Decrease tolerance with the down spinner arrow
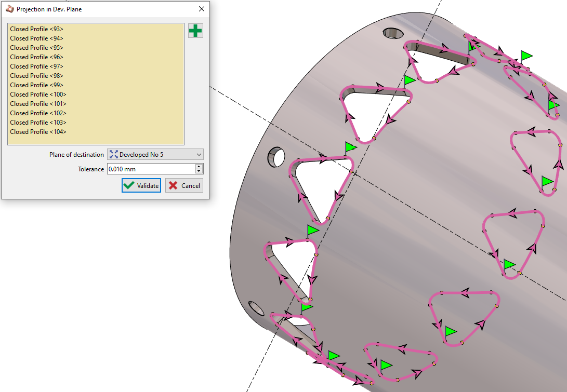The height and width of the screenshot is (392, 567). coord(199,171)
